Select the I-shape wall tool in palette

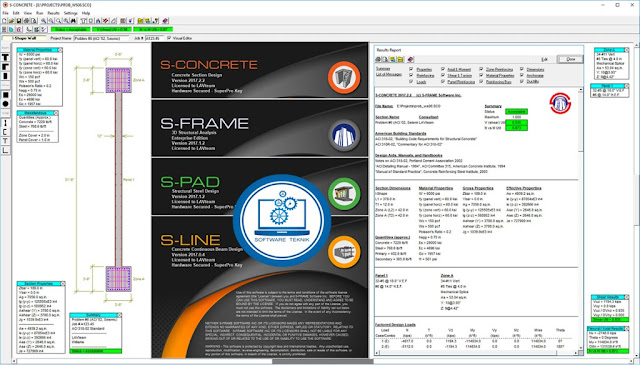click(x=5, y=122)
